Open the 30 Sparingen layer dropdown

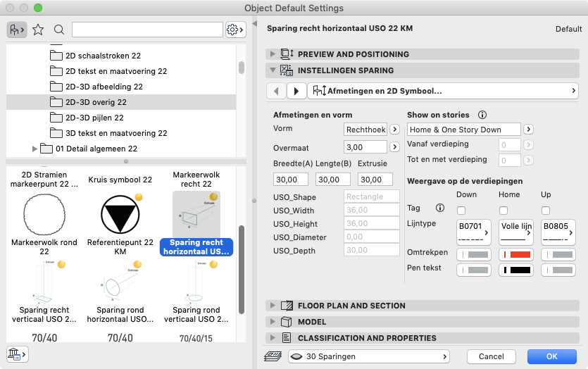(369, 356)
